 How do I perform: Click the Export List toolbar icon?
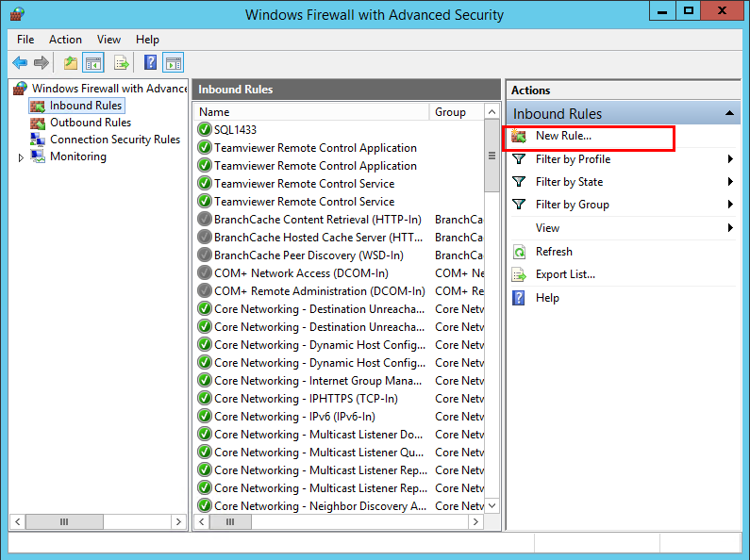coord(121,63)
